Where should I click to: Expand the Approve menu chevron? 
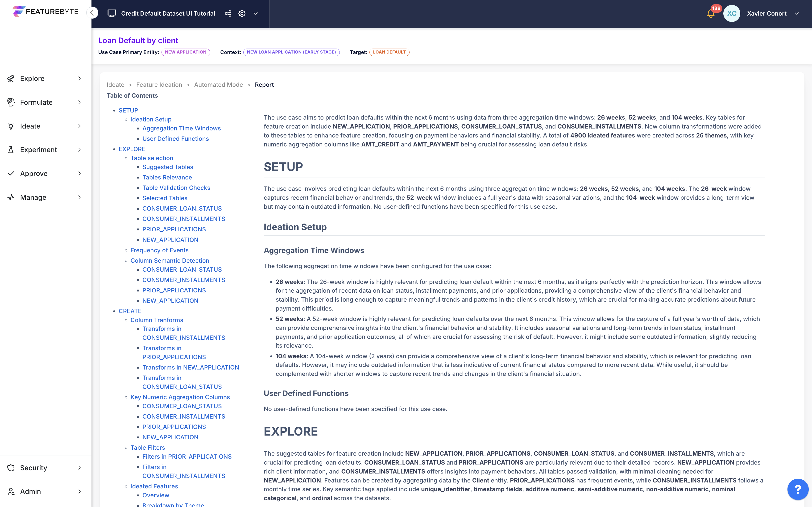(x=79, y=173)
